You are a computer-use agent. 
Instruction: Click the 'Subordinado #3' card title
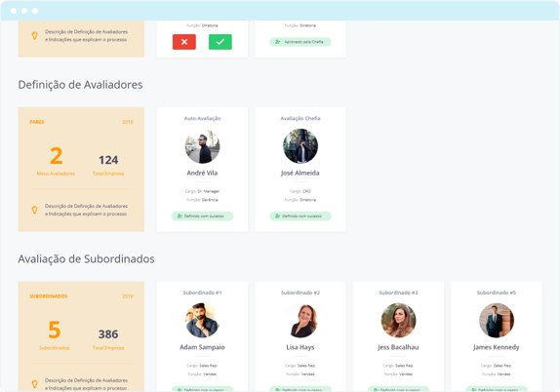(398, 293)
